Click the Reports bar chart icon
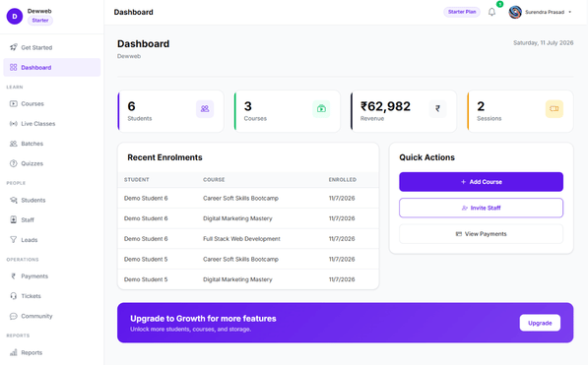Screen dimensions: 588x365 pyautogui.click(x=14, y=352)
